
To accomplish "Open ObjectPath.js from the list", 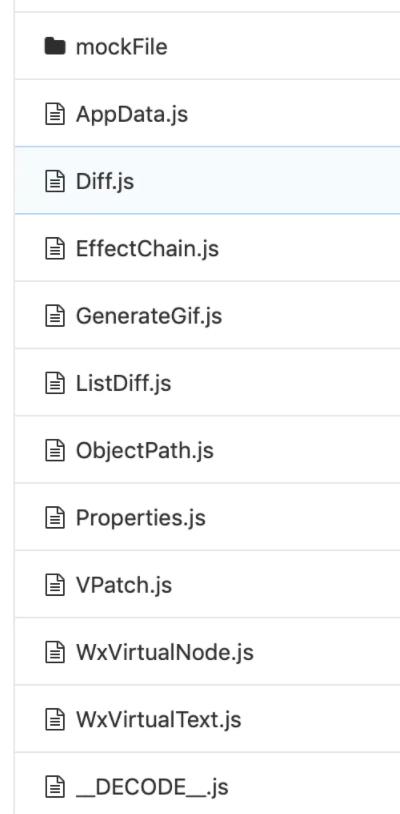I will point(145,451).
